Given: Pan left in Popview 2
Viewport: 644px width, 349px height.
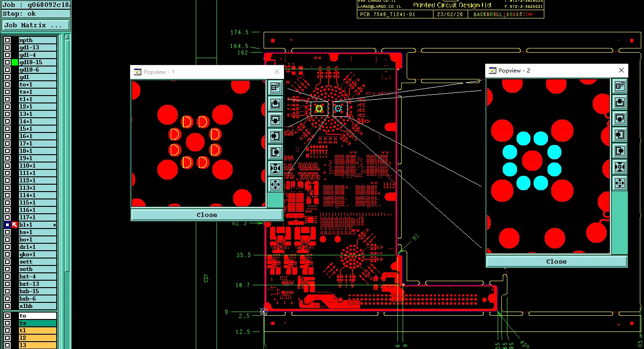Looking at the screenshot, I should [x=620, y=134].
